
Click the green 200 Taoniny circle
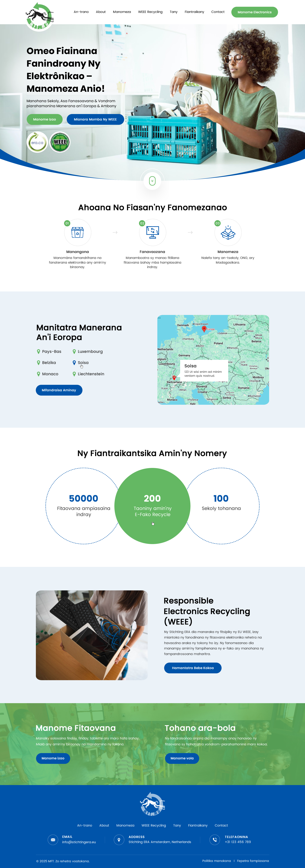point(152,506)
